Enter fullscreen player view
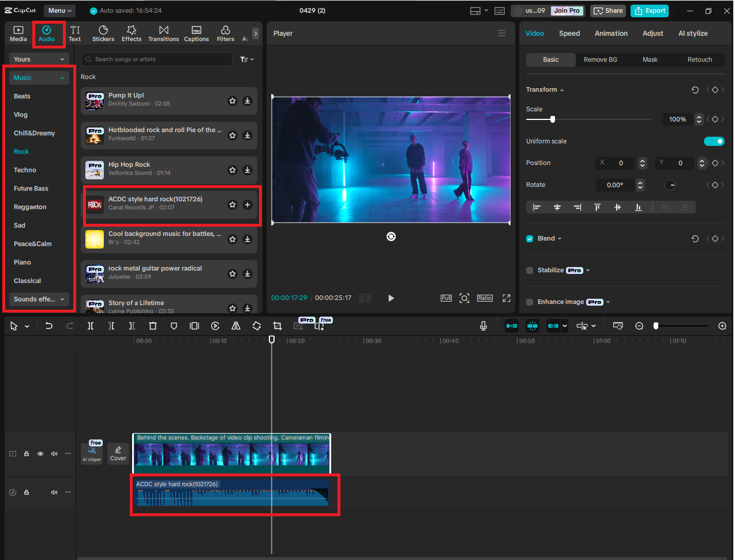The width and height of the screenshot is (735, 560). coord(507,298)
